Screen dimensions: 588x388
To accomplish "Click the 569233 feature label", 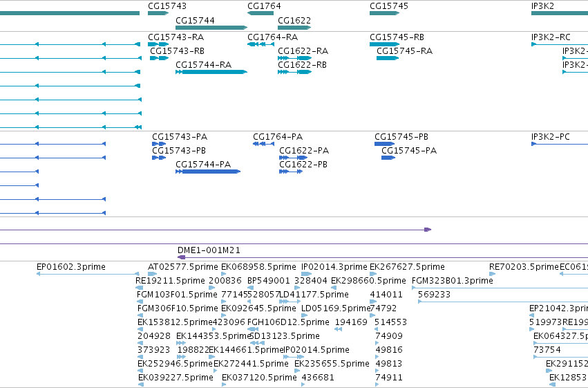I will click(x=434, y=295).
